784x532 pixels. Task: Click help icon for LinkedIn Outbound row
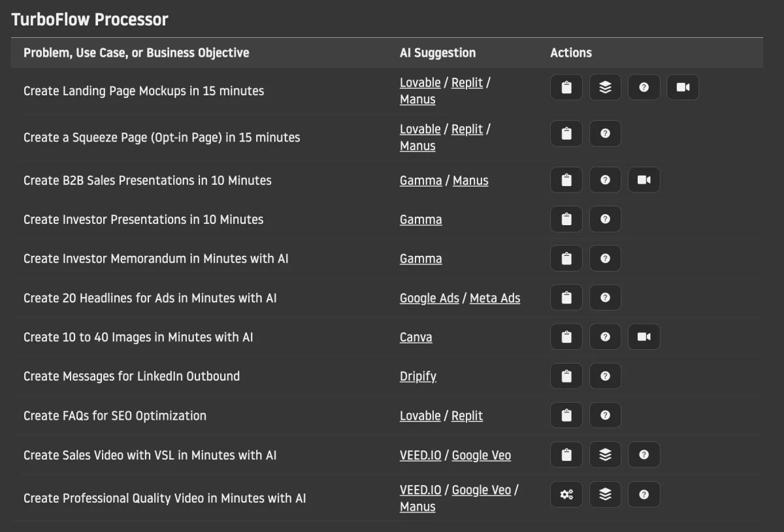coord(605,376)
